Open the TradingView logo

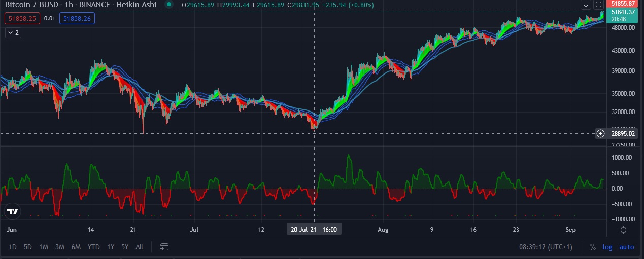tap(13, 211)
